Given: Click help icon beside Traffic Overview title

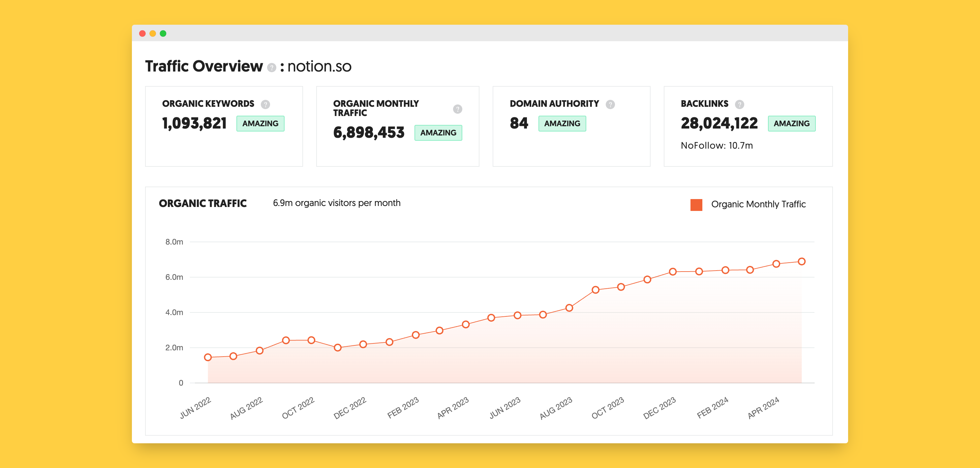Looking at the screenshot, I should click(x=271, y=68).
